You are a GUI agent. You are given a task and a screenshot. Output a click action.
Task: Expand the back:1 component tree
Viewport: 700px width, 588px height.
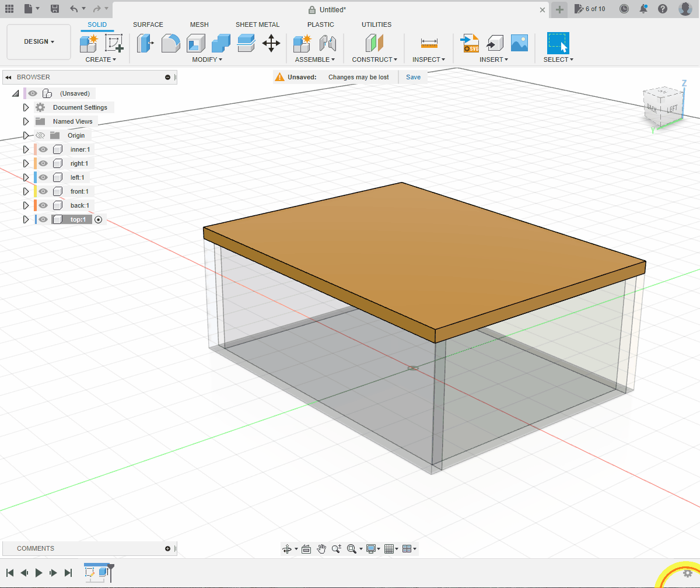click(26, 205)
